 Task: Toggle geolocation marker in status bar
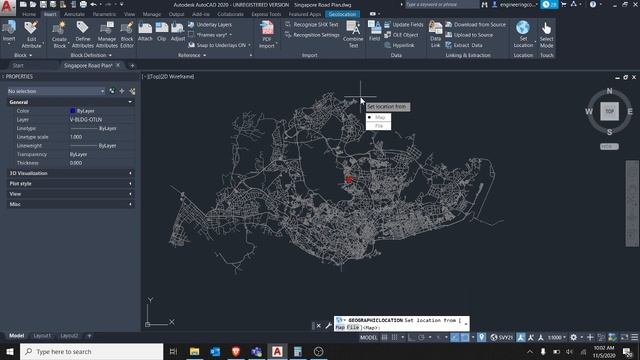[482, 338]
